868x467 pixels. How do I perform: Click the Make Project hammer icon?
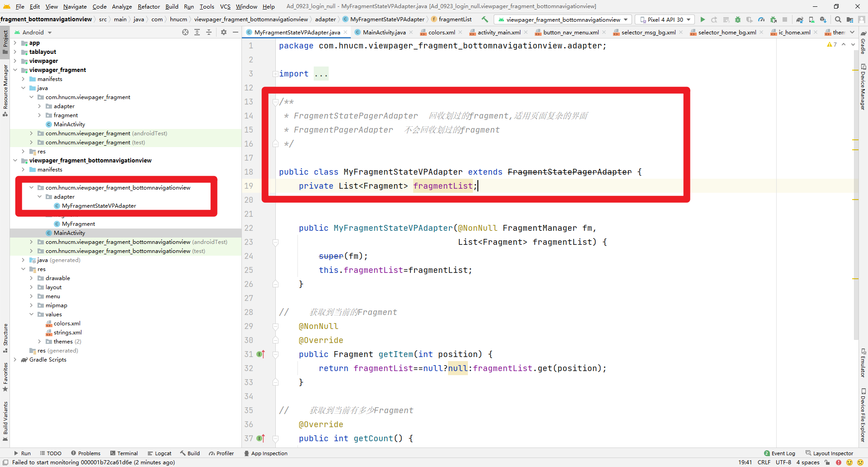click(x=485, y=19)
